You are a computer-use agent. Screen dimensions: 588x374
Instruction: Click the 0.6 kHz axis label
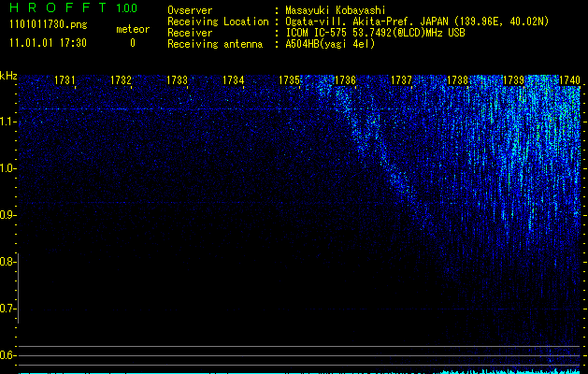[x=7, y=355]
